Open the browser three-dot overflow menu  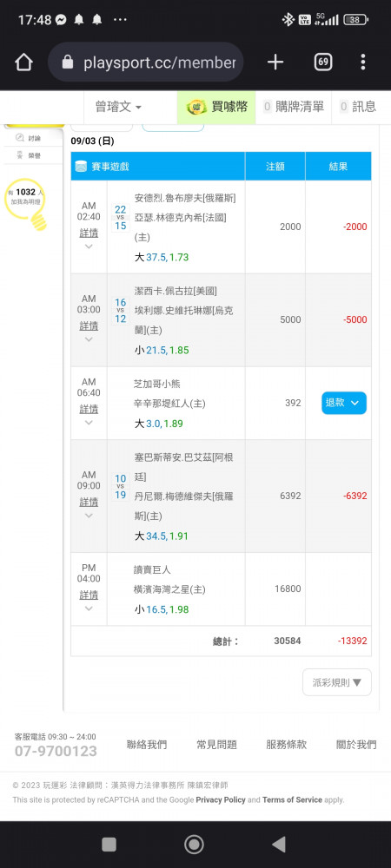click(362, 62)
